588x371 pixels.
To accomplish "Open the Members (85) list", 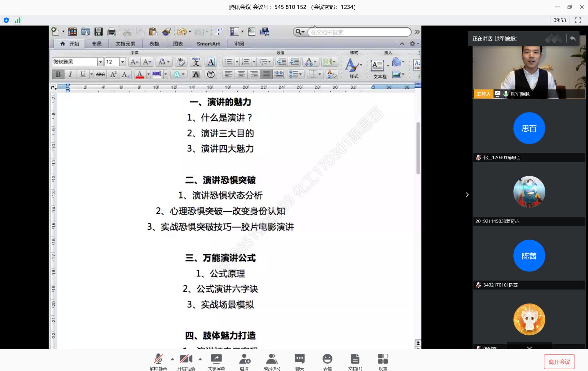I will coord(271,359).
